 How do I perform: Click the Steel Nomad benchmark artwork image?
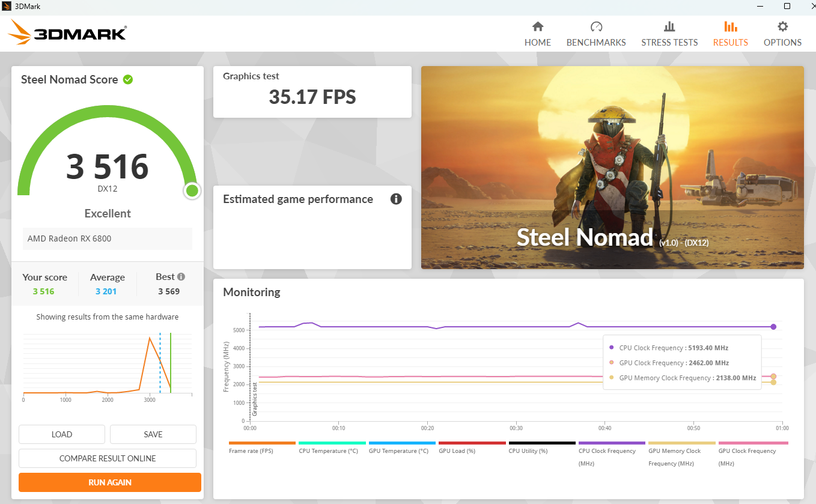coord(612,168)
